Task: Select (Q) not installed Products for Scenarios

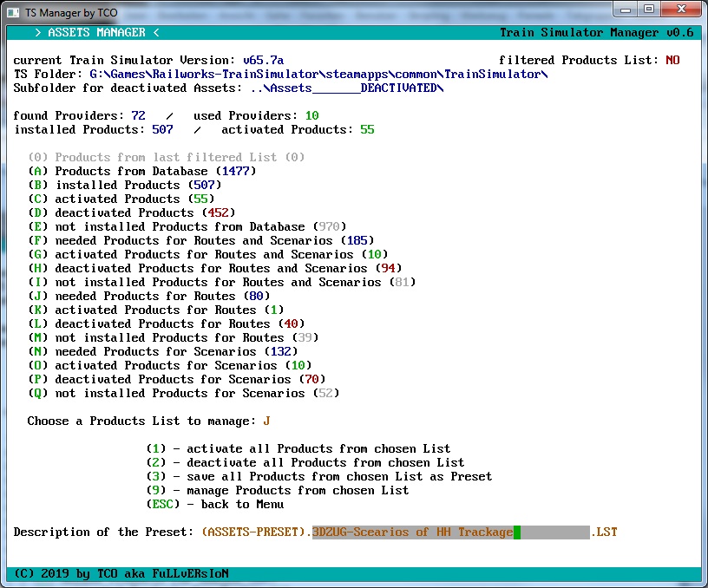Action: click(x=183, y=394)
